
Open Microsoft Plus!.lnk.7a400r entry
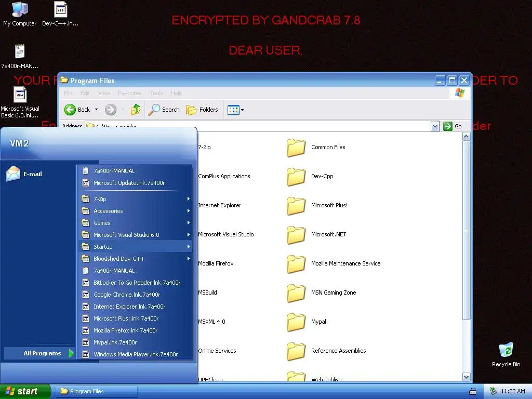135,318
